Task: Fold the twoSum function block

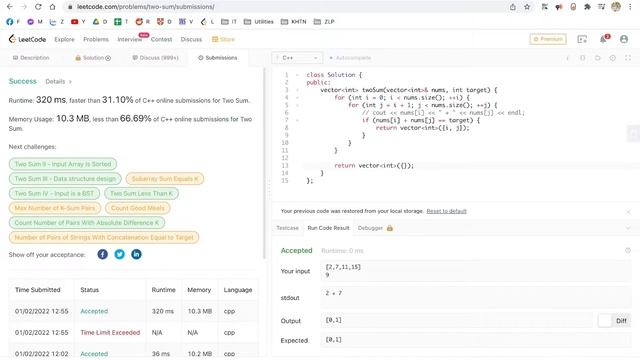Action: (298, 90)
